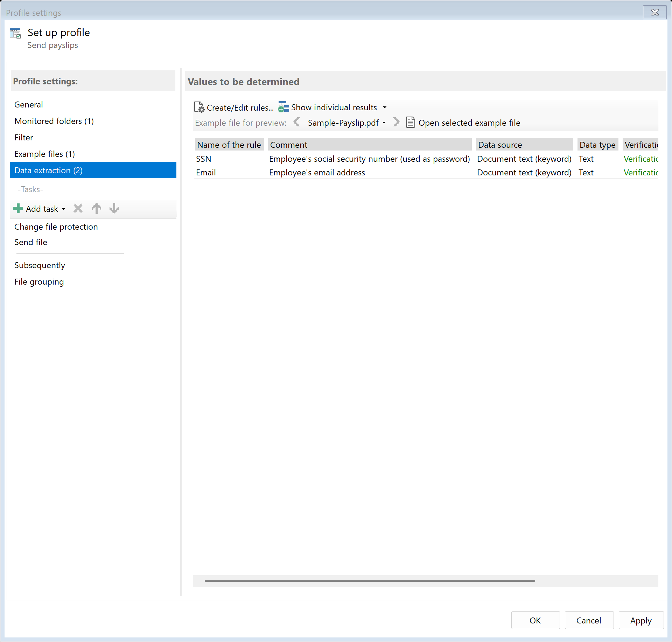Image resolution: width=672 pixels, height=642 pixels.
Task: Expand the Add task dropdown
Action: pyautogui.click(x=64, y=208)
